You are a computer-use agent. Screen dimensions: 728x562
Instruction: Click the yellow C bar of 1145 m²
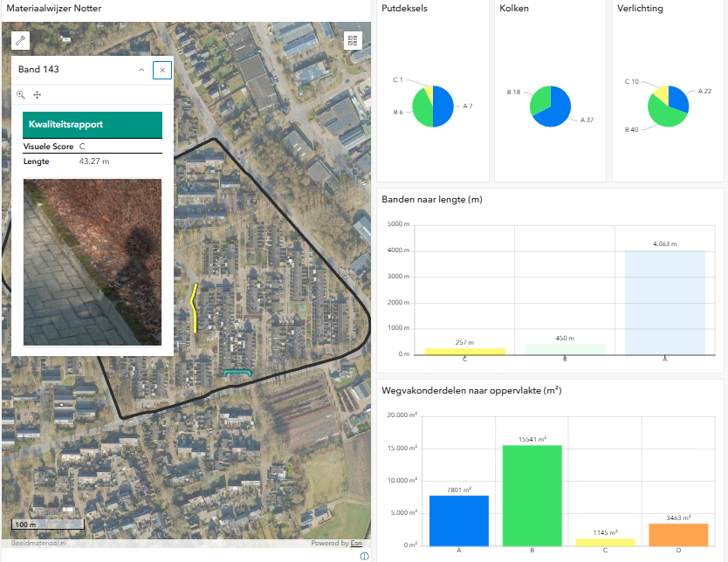point(605,543)
